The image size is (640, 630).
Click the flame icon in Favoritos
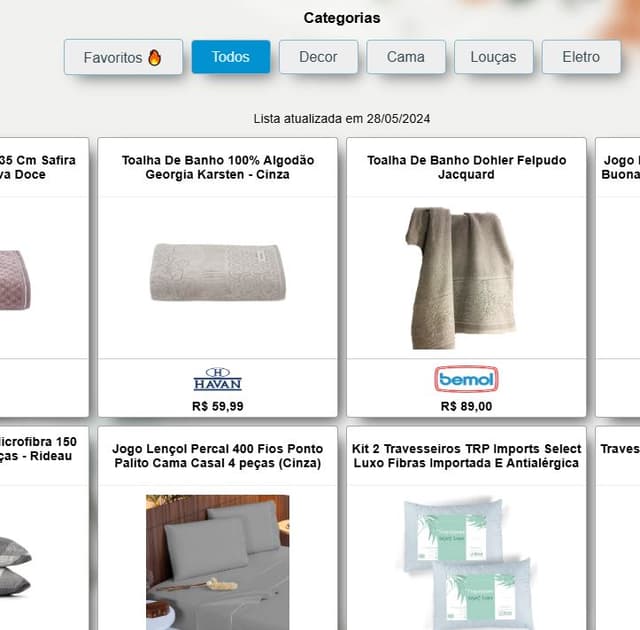pyautogui.click(x=155, y=58)
